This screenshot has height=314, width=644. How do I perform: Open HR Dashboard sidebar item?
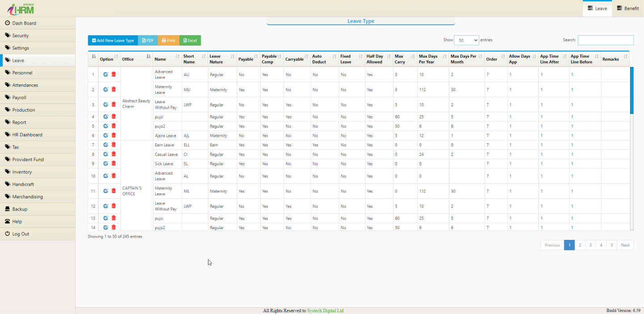(x=27, y=134)
